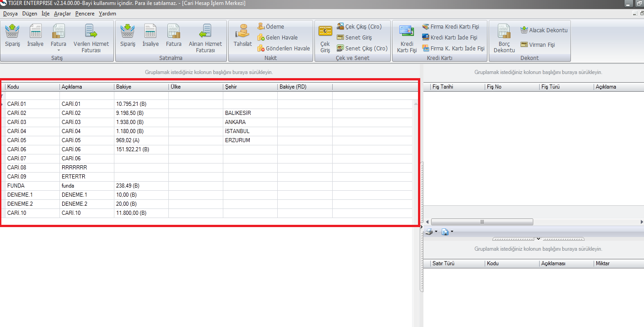This screenshot has height=327, width=644.
Task: Select the DENEME.2 code cell
Action: (x=32, y=204)
